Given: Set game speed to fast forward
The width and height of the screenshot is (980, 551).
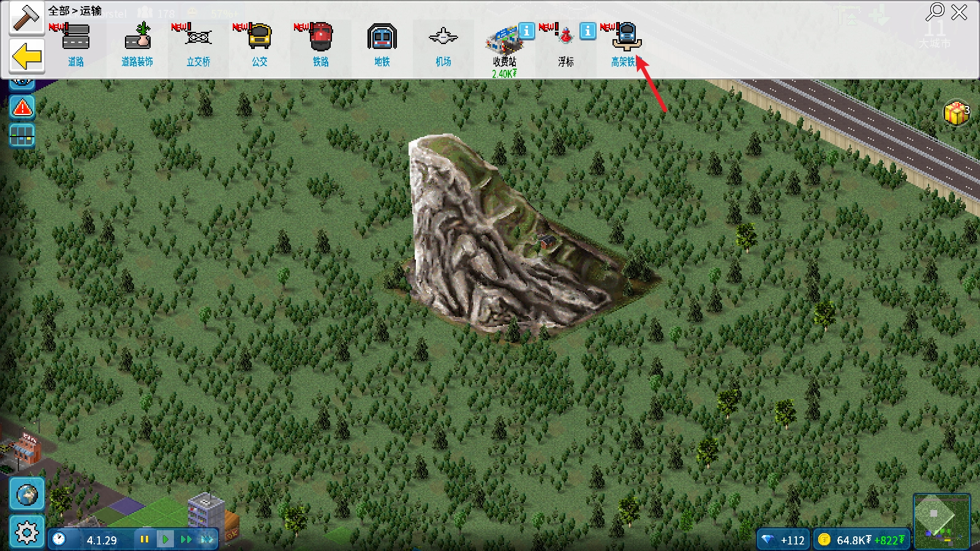Looking at the screenshot, I should coord(186,539).
